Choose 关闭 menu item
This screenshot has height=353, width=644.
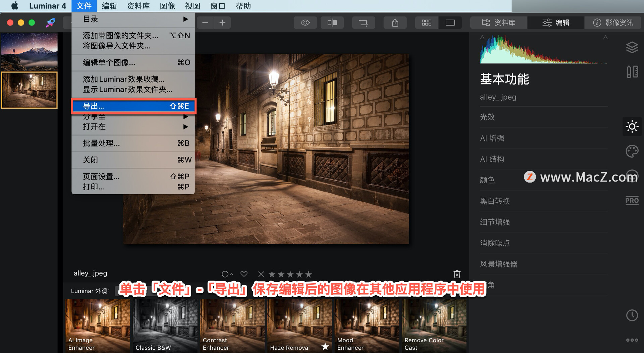133,160
